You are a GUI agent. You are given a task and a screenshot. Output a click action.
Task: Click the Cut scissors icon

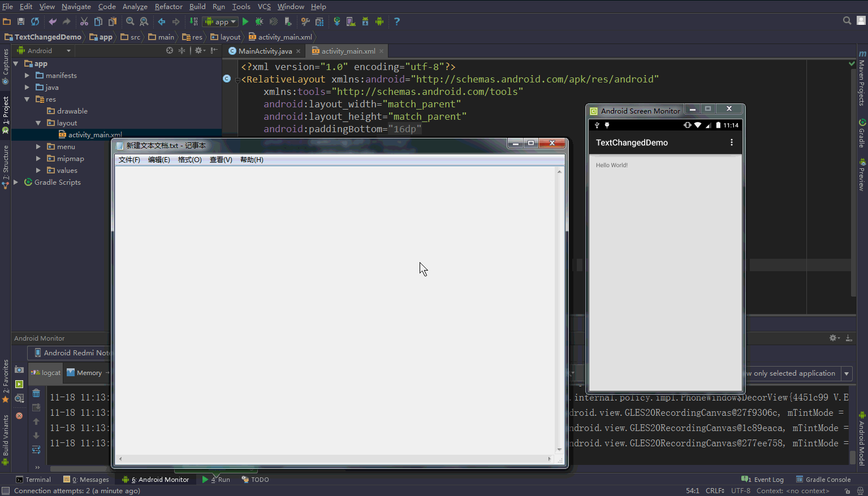[x=84, y=21]
